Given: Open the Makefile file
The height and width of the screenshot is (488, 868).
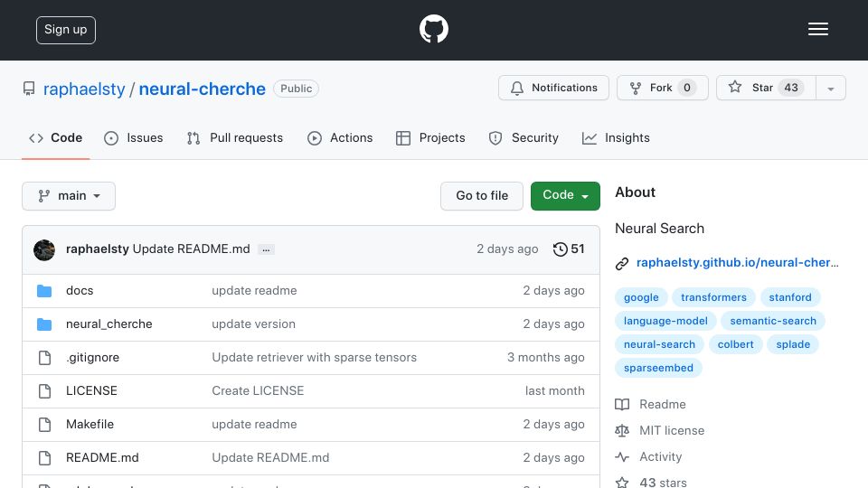Looking at the screenshot, I should click(x=90, y=425).
